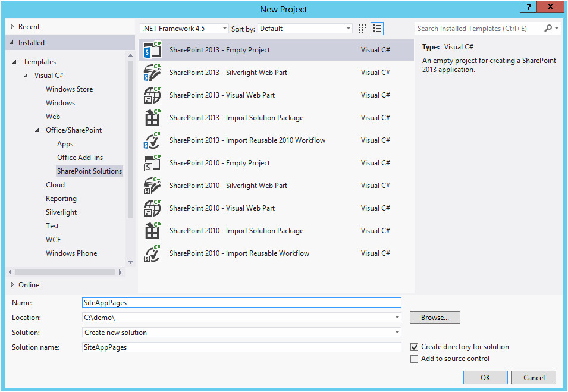Image resolution: width=568 pixels, height=392 pixels.
Task: Open the .NET Framework version dropdown
Action: 184,29
